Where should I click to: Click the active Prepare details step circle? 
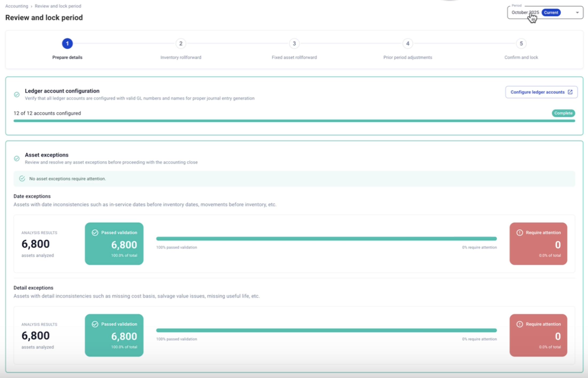tap(67, 44)
